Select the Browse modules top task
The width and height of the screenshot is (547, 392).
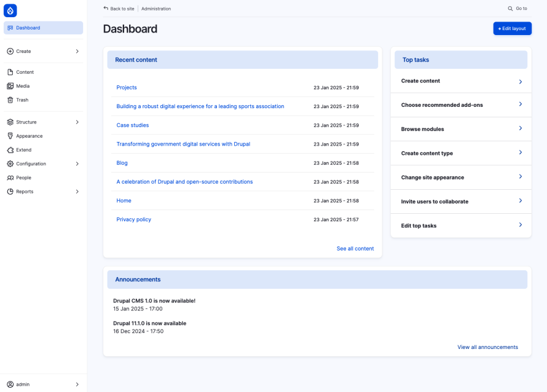point(461,129)
